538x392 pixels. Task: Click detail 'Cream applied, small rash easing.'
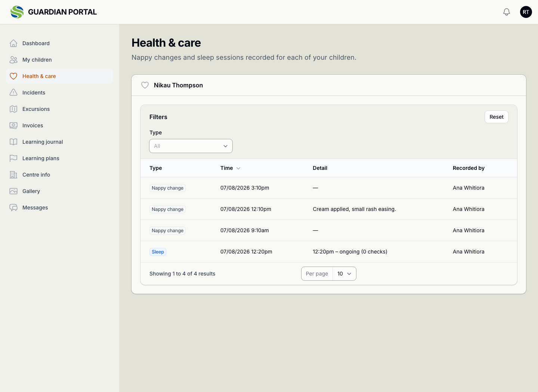pyautogui.click(x=354, y=209)
